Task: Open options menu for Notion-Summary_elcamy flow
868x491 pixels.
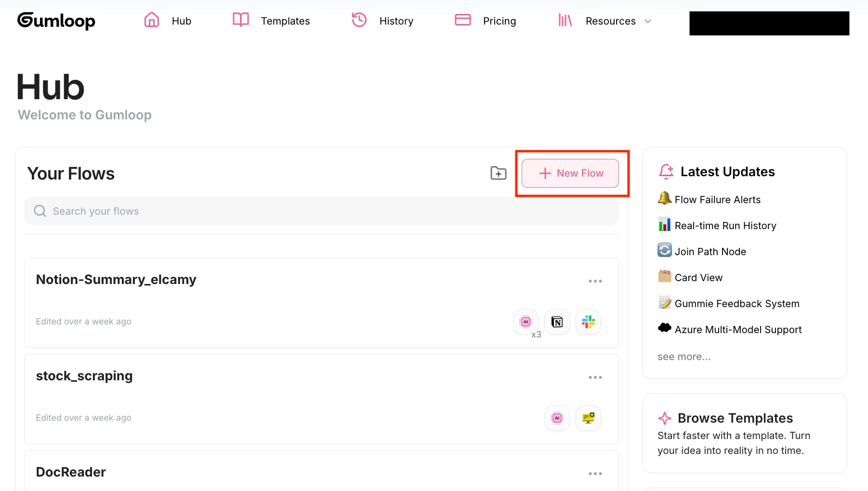Action: pyautogui.click(x=595, y=281)
